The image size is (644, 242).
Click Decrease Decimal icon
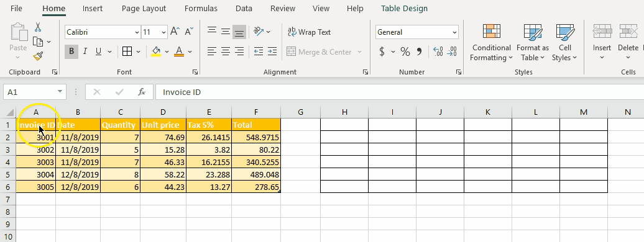[x=452, y=52]
